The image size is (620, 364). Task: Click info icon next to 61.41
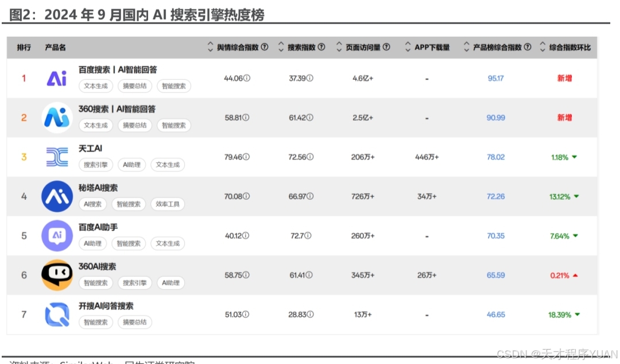click(x=309, y=275)
